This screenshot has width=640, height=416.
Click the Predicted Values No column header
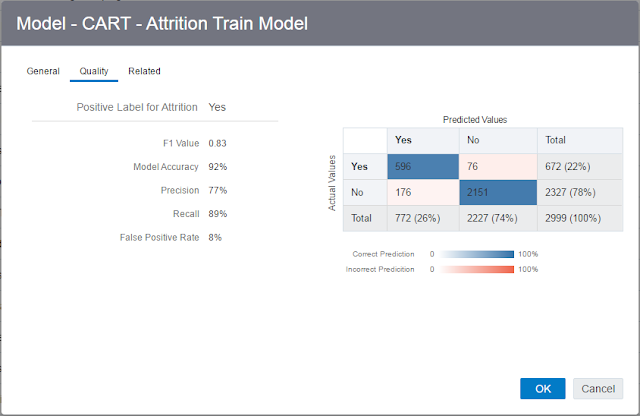click(x=498, y=140)
